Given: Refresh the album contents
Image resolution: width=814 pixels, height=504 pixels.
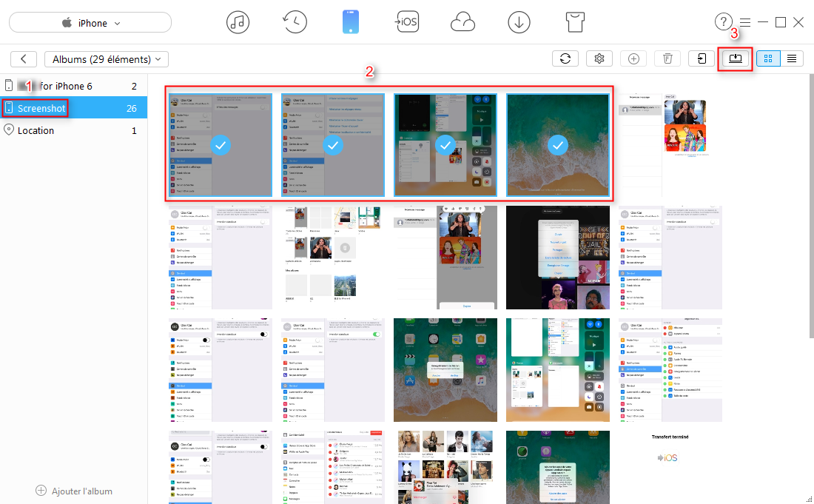Looking at the screenshot, I should click(565, 58).
